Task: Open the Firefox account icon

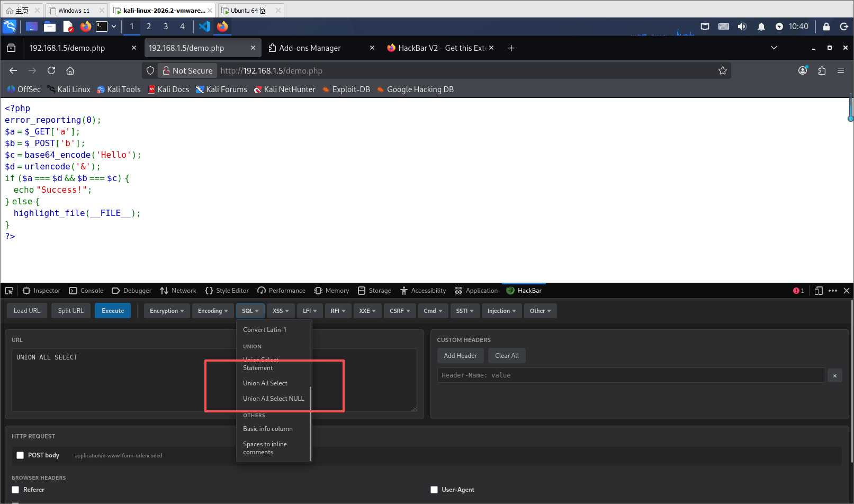Action: tap(803, 70)
